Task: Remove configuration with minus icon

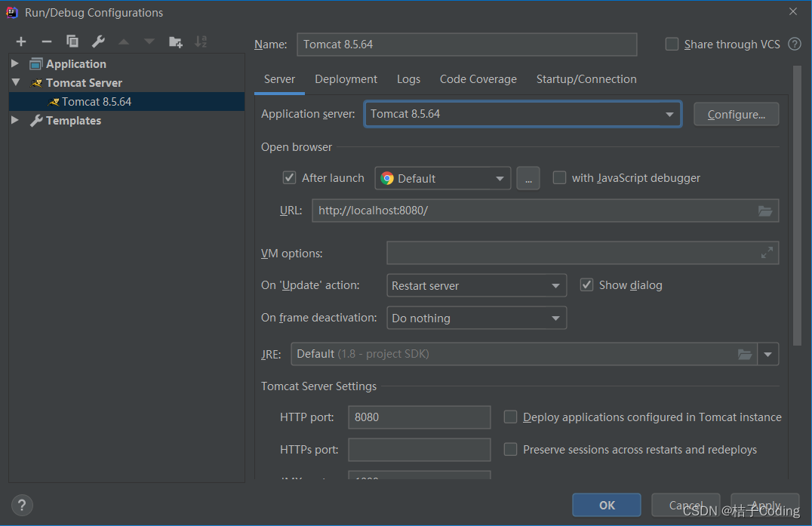Action: click(47, 42)
